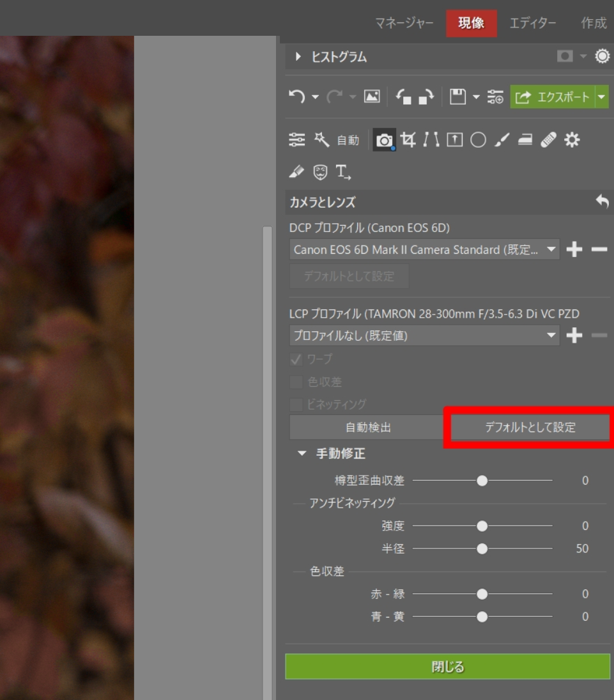Viewport: 614px width, 700px height.
Task: Rotate the image right
Action: click(x=426, y=97)
